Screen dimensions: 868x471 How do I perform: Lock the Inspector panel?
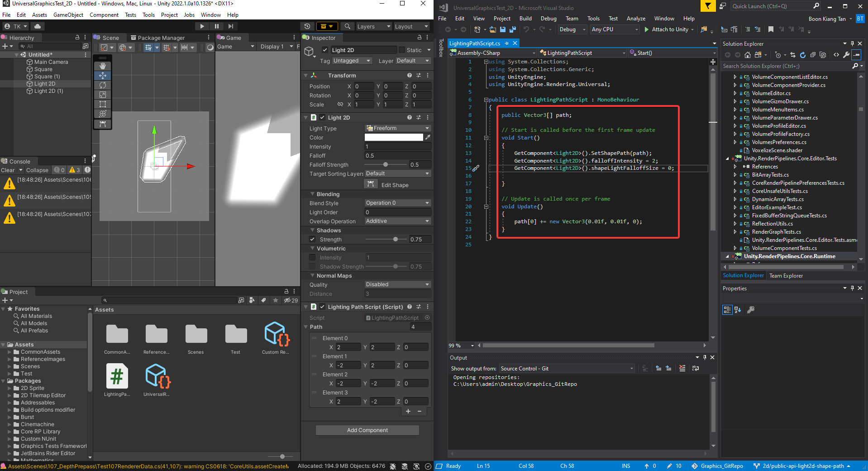point(419,38)
